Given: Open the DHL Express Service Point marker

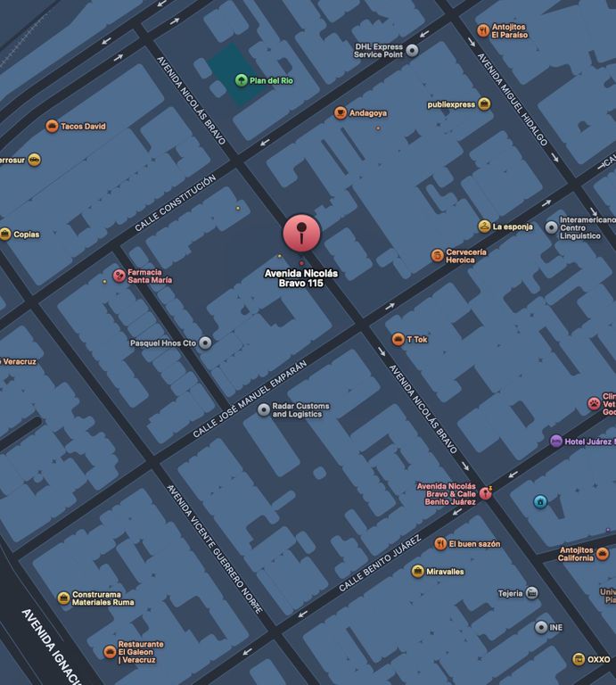Looking at the screenshot, I should 412,51.
